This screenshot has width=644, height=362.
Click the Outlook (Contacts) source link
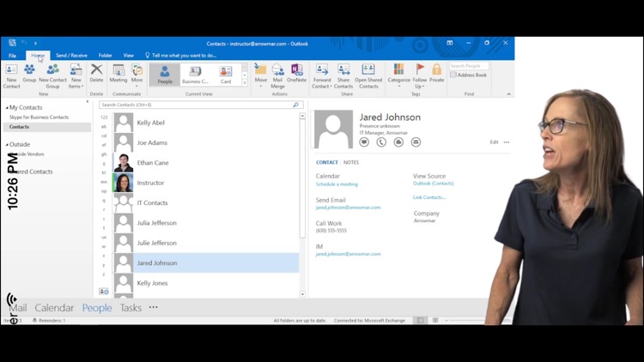tap(434, 184)
